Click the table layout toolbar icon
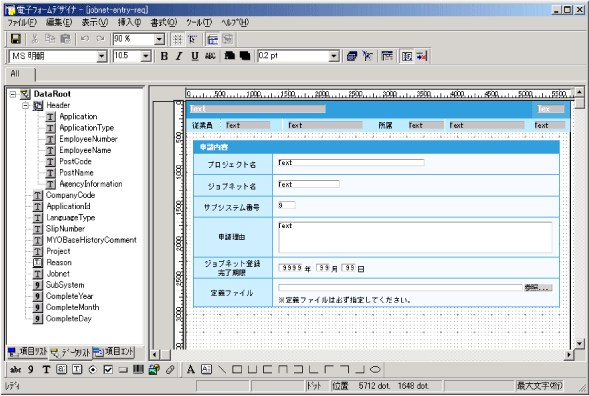 pos(387,56)
